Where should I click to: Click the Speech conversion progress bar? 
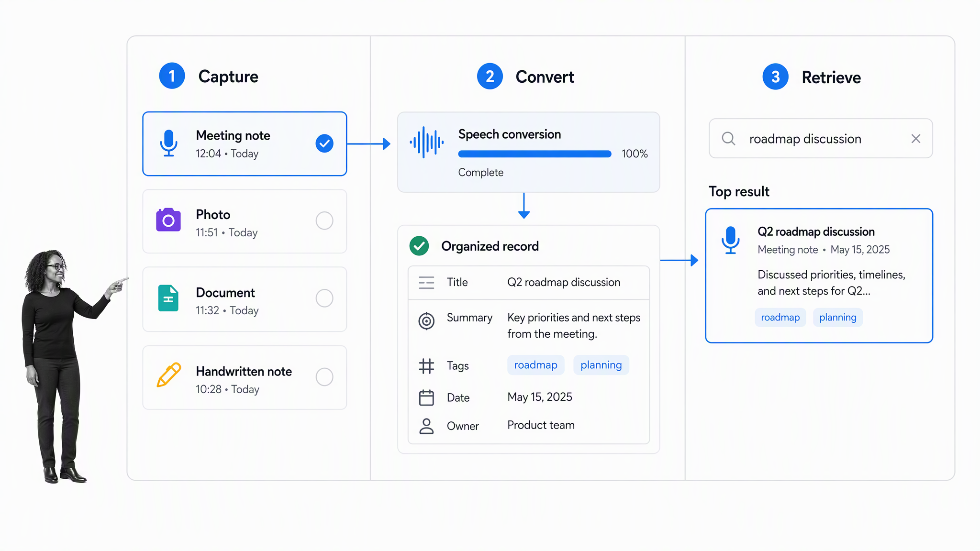pos(535,154)
